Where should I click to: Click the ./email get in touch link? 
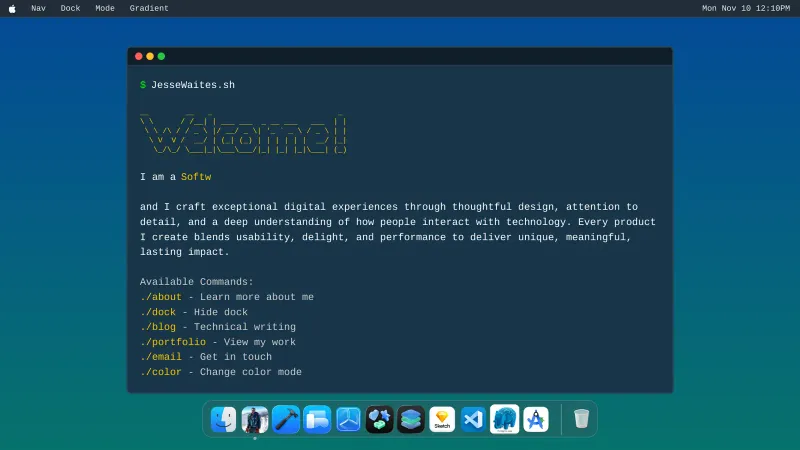[161, 357]
